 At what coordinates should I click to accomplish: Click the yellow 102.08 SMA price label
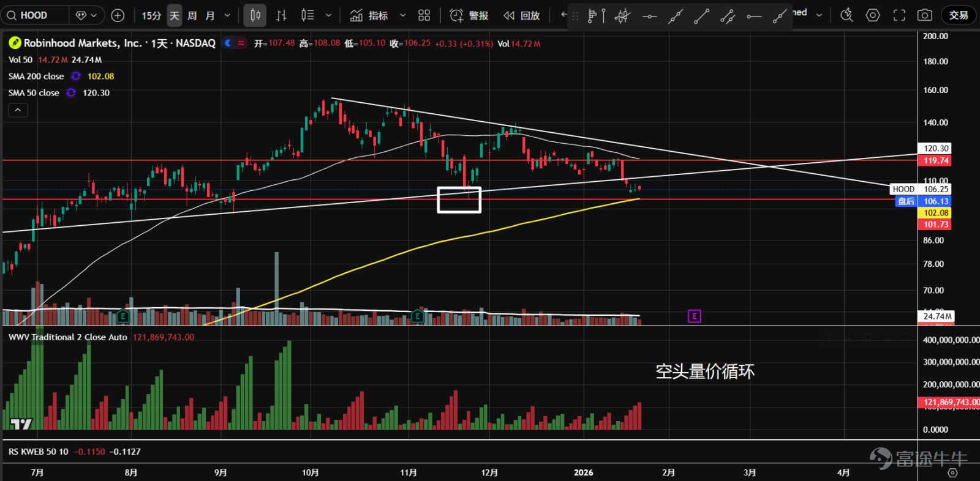pyautogui.click(x=935, y=213)
